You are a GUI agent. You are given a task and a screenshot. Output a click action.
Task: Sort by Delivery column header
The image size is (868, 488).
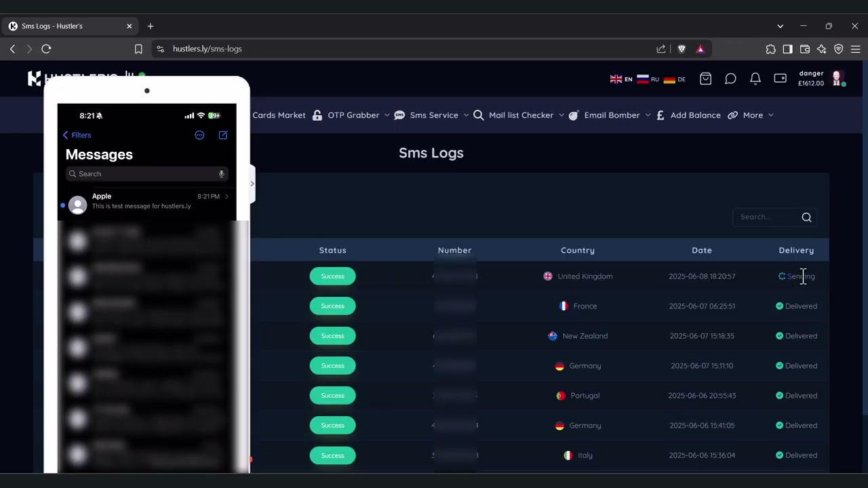pyautogui.click(x=796, y=250)
